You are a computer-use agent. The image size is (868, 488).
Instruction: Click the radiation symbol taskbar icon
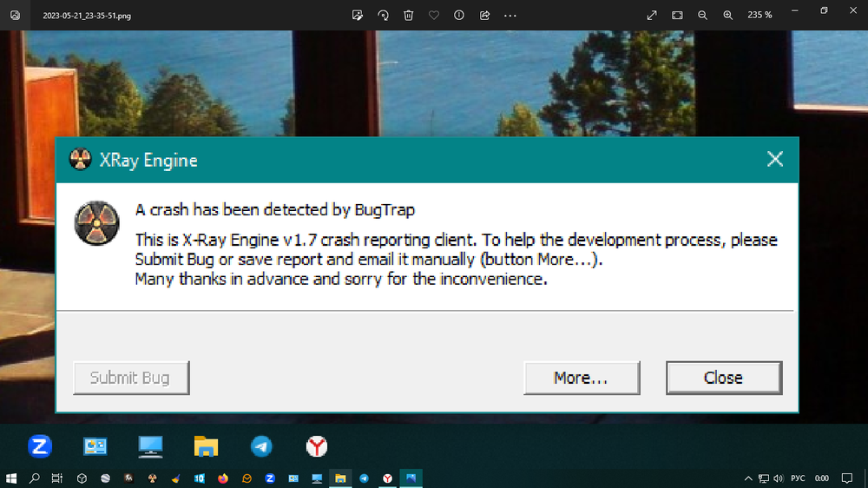[152, 478]
